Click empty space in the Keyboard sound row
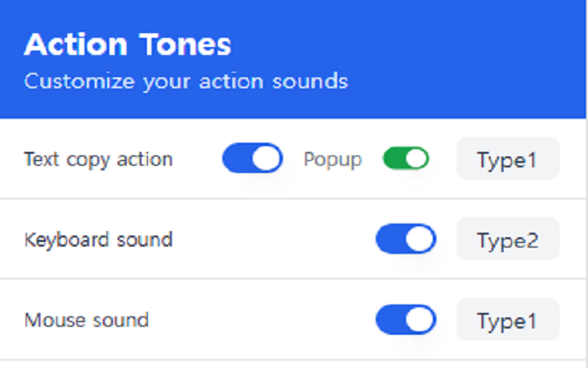This screenshot has width=588, height=368. pos(276,240)
